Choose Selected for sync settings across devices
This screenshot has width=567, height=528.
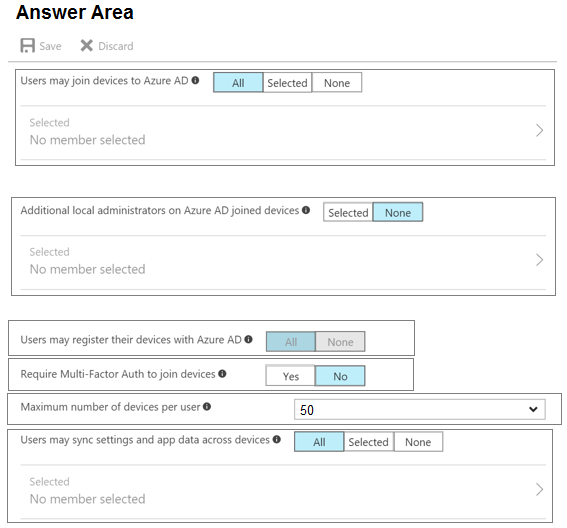click(368, 442)
